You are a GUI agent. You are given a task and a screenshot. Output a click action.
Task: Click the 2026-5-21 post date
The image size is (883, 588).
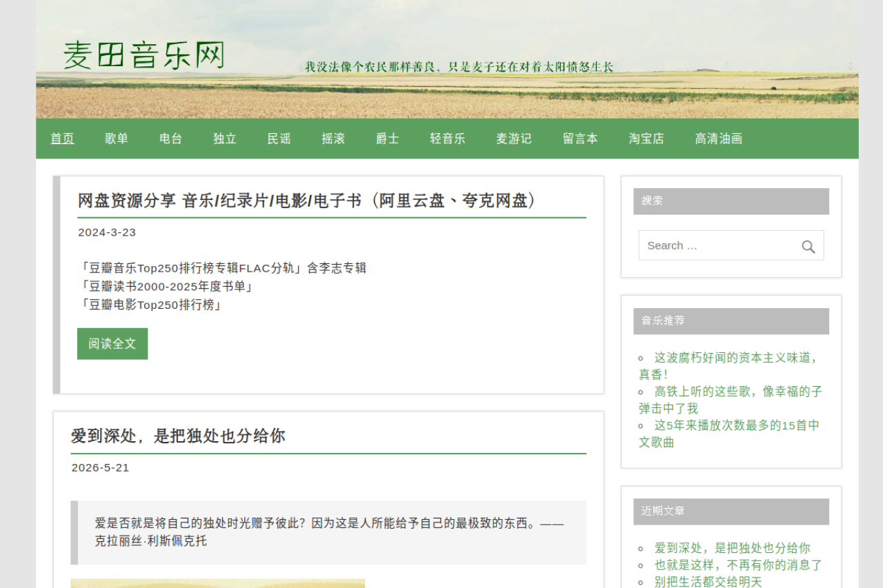(101, 467)
